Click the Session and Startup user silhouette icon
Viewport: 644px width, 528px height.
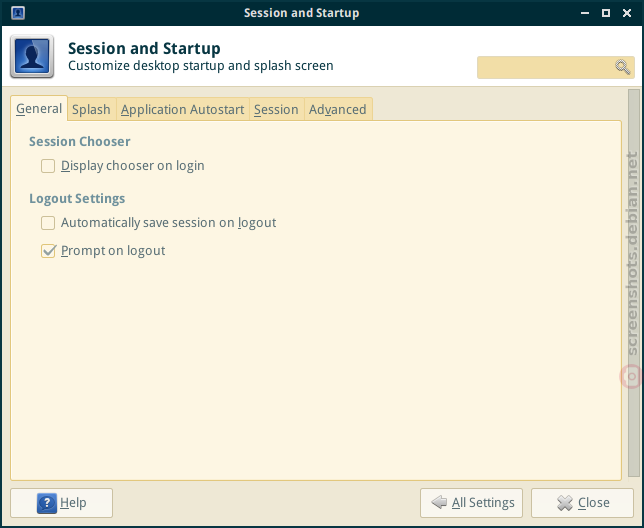[x=32, y=56]
